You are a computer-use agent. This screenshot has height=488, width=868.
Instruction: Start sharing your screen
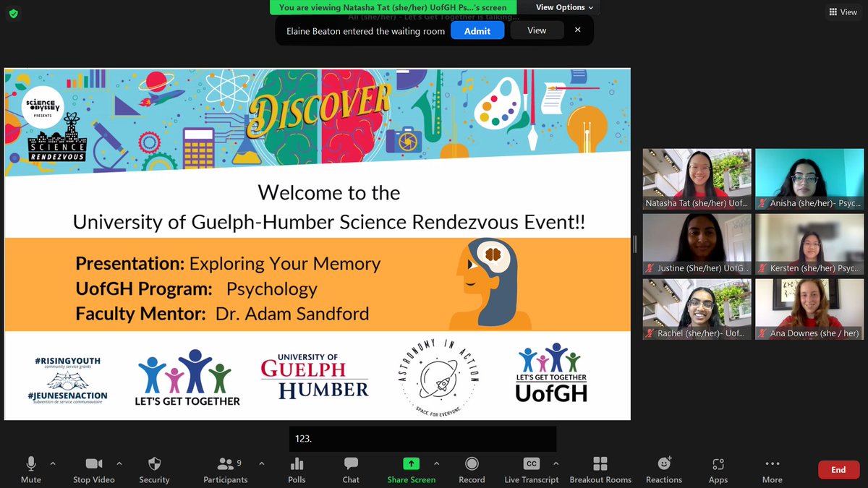[410, 469]
